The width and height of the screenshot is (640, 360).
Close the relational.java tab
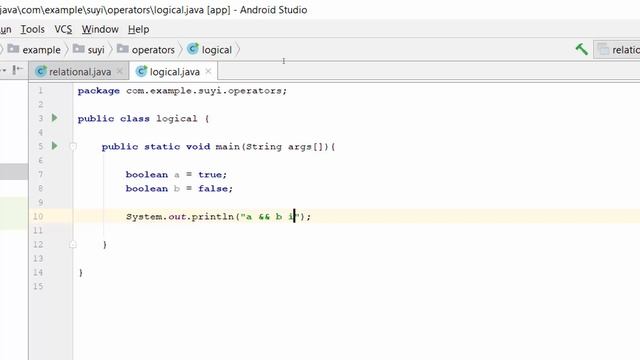(x=120, y=71)
